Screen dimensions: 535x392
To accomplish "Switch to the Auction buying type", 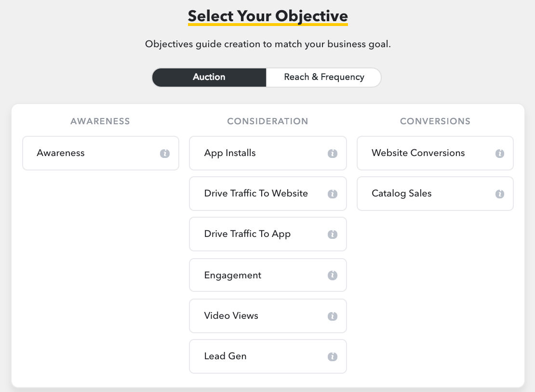I will tap(209, 77).
